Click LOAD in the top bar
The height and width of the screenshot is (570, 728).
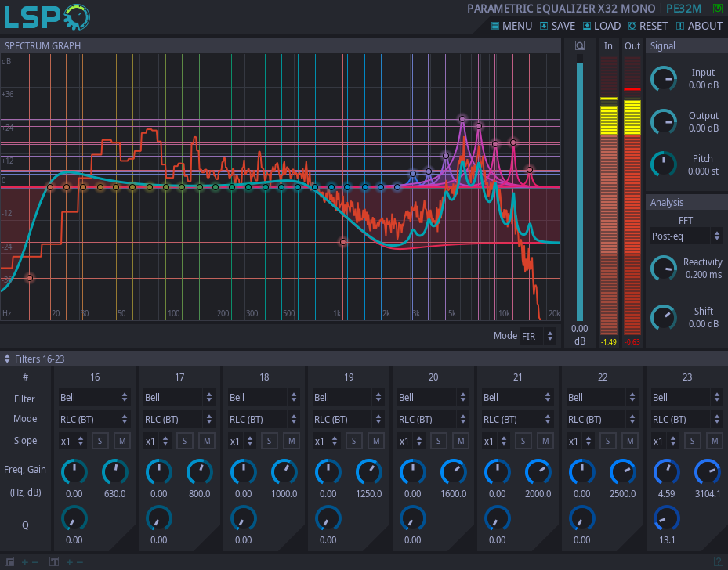602,26
